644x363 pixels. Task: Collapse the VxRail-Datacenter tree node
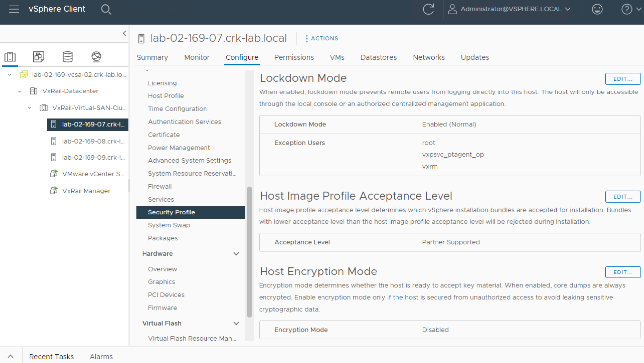coord(19,91)
